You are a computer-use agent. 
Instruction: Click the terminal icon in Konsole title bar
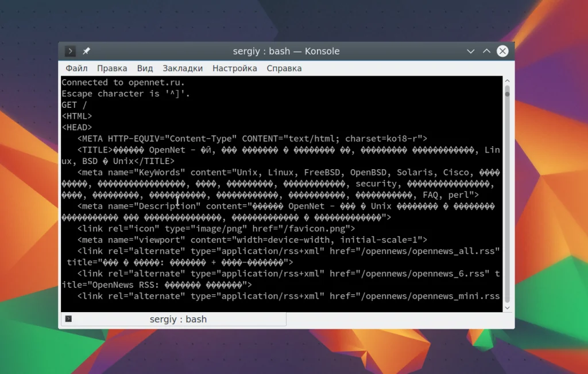coord(70,51)
